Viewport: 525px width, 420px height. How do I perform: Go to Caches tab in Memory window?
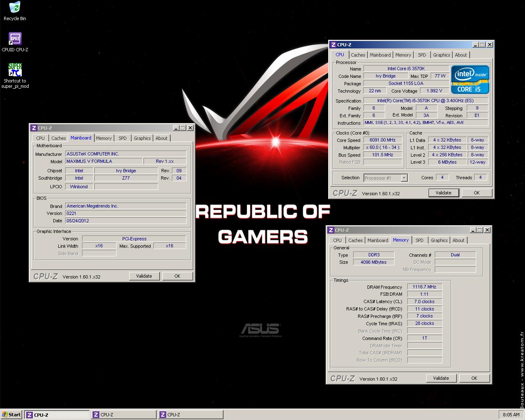pos(355,240)
